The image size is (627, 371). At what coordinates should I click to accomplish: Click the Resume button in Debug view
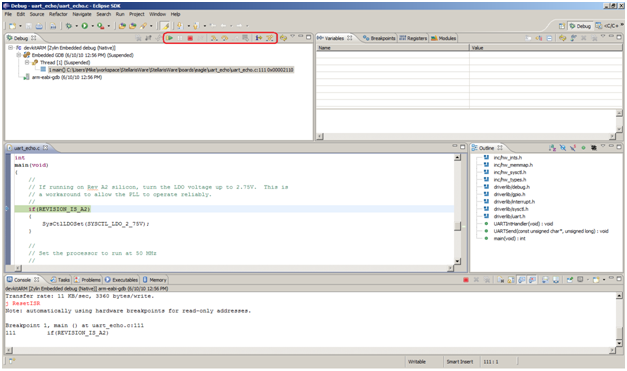pyautogui.click(x=170, y=38)
